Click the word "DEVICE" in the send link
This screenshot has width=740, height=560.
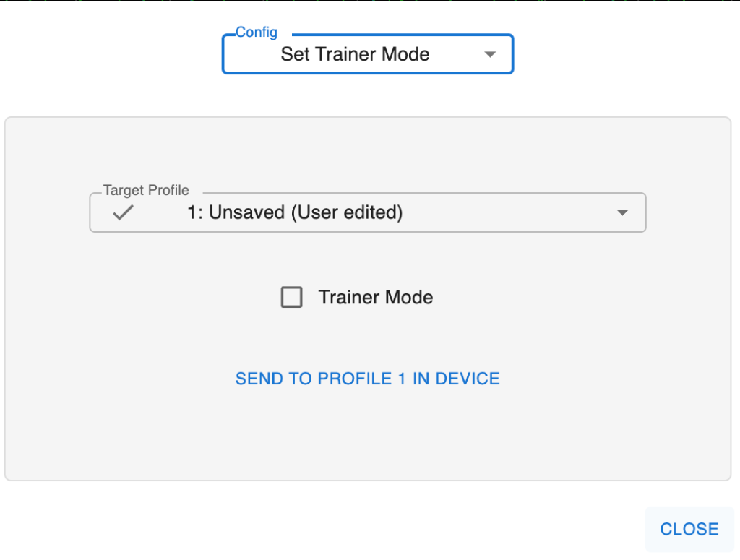[467, 379]
